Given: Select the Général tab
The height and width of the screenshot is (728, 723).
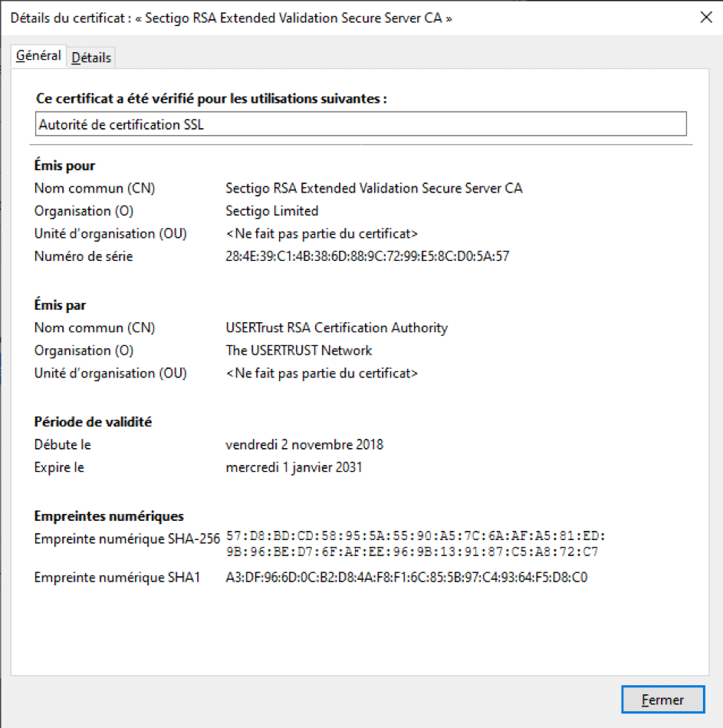Looking at the screenshot, I should tap(38, 56).
